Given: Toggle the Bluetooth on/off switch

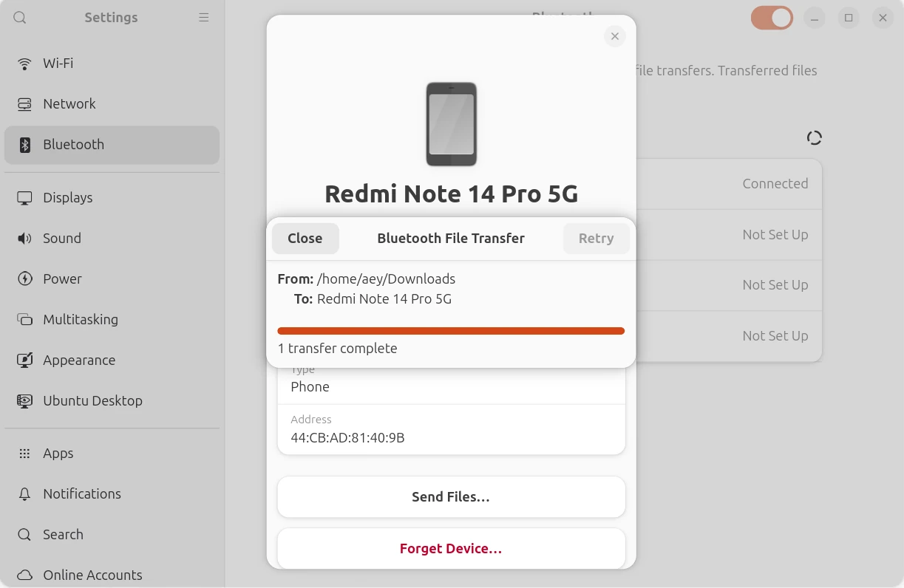Looking at the screenshot, I should point(772,18).
